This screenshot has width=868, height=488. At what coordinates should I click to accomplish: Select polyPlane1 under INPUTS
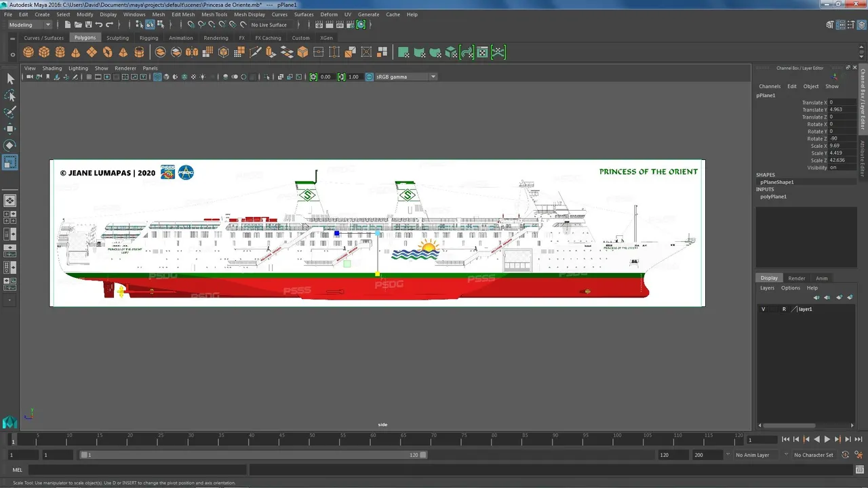pyautogui.click(x=773, y=197)
